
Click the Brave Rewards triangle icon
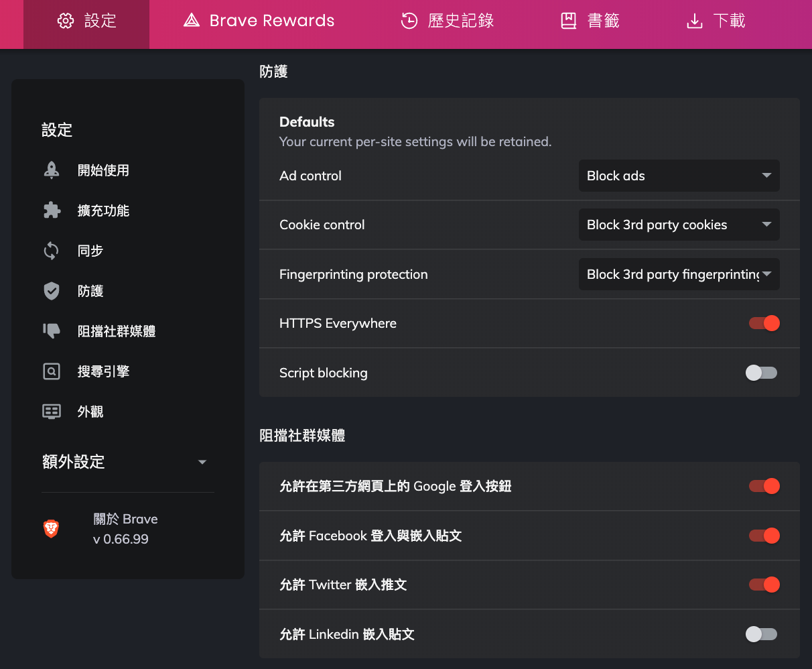pyautogui.click(x=192, y=21)
